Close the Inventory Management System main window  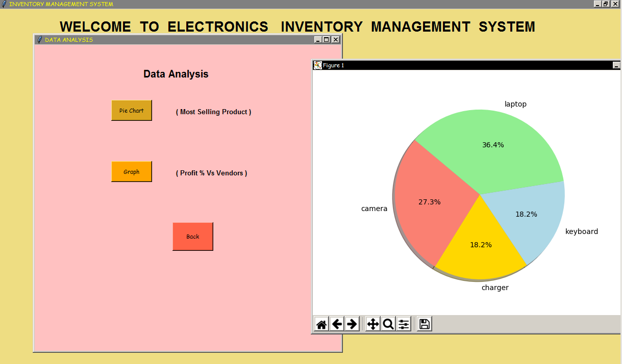pyautogui.click(x=614, y=4)
